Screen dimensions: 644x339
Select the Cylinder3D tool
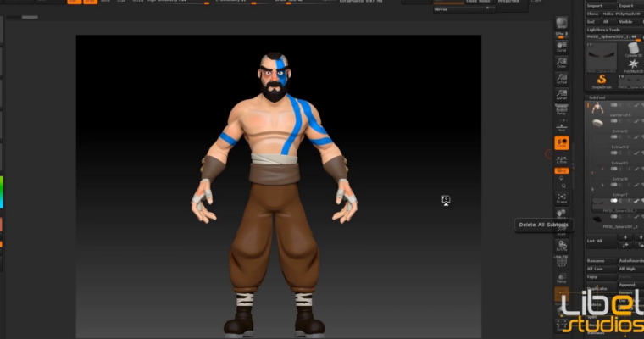coord(633,50)
